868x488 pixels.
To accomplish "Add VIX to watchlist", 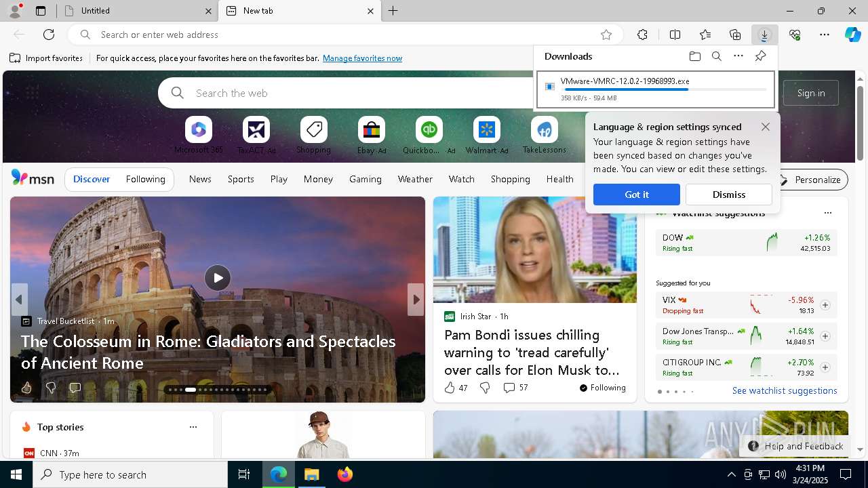I will pos(825,305).
